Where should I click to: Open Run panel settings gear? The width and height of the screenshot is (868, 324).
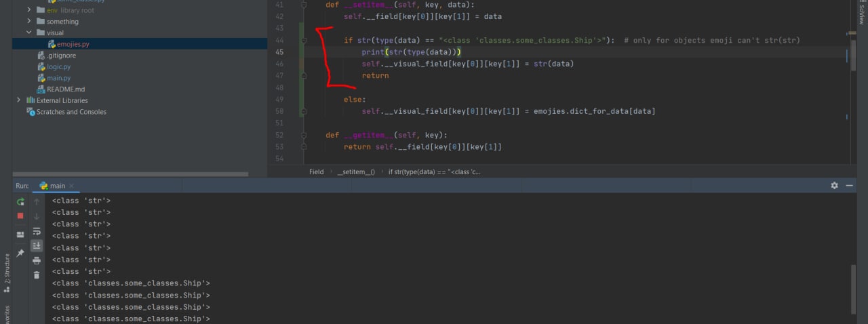[x=835, y=185]
